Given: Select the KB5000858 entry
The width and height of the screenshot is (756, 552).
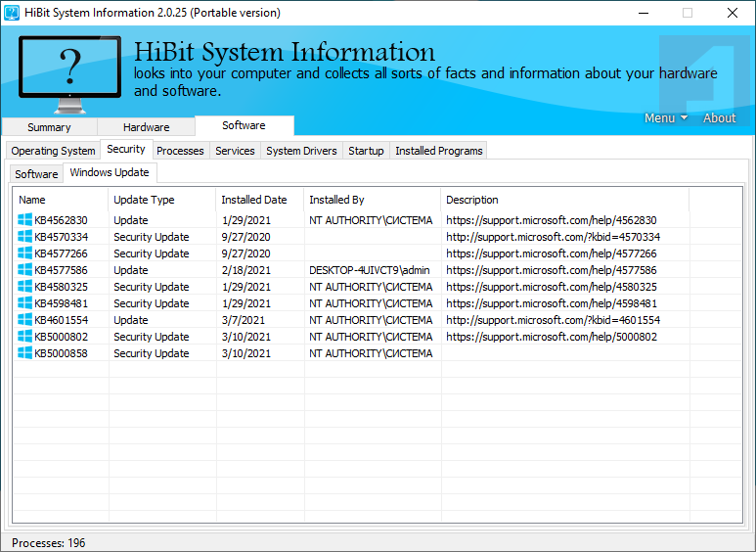Looking at the screenshot, I should (x=61, y=353).
